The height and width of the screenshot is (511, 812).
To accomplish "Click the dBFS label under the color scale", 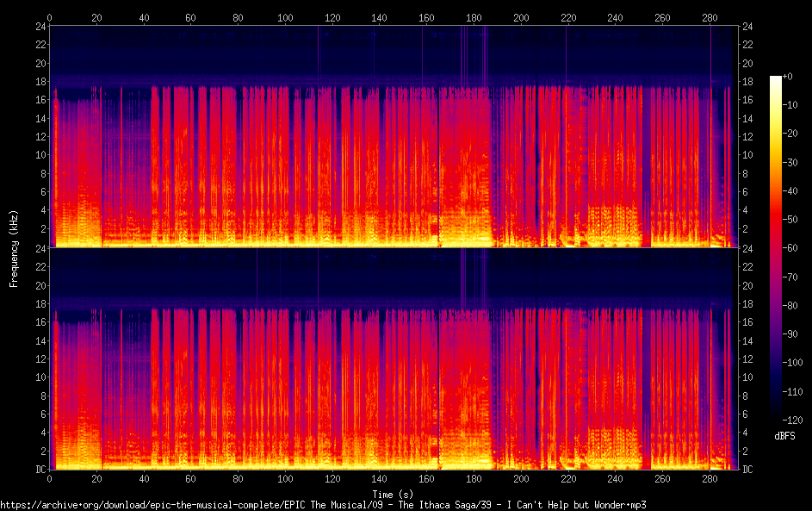I will 784,436.
